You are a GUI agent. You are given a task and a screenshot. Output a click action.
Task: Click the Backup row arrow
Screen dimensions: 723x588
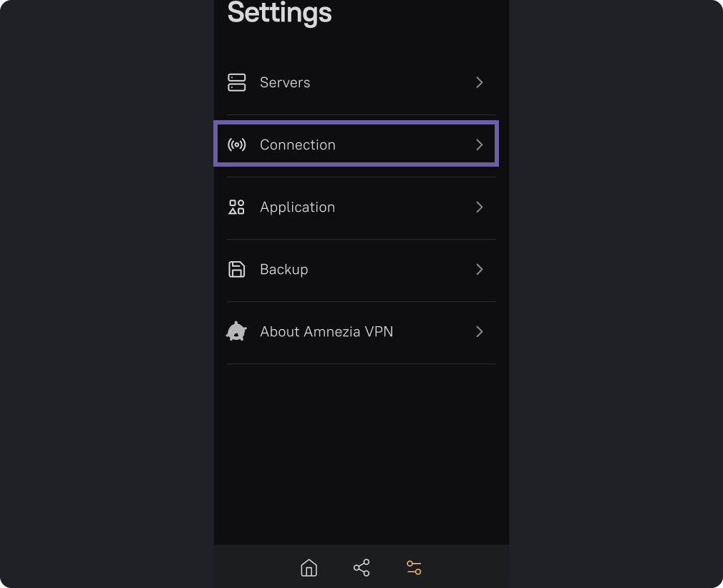point(480,269)
